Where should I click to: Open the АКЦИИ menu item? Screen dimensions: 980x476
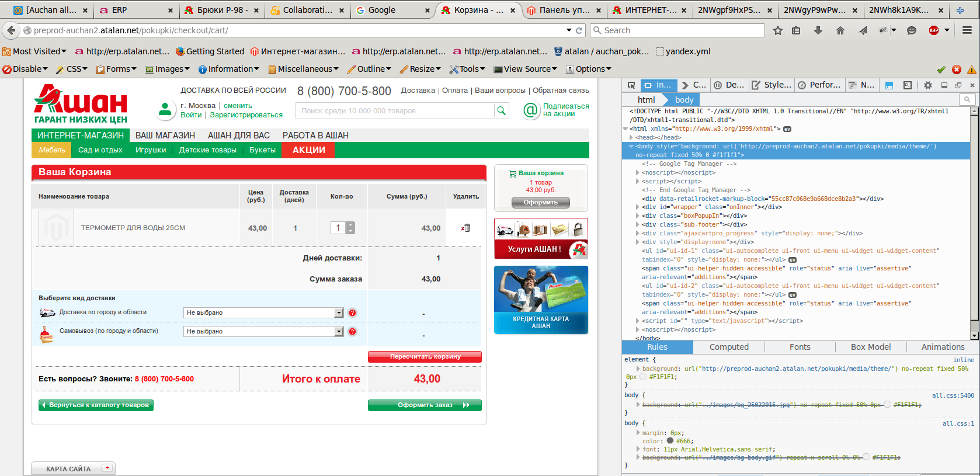click(308, 150)
